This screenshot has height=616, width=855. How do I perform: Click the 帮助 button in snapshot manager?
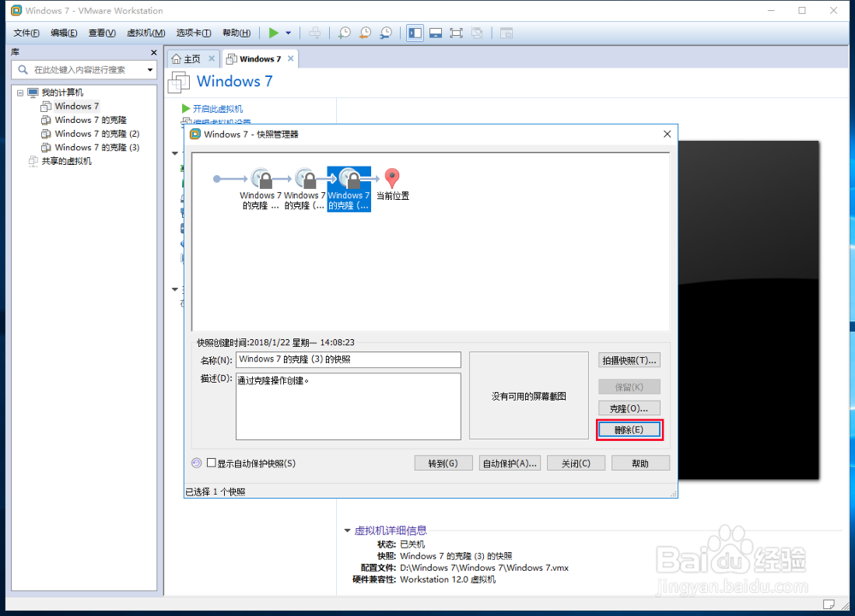[640, 464]
